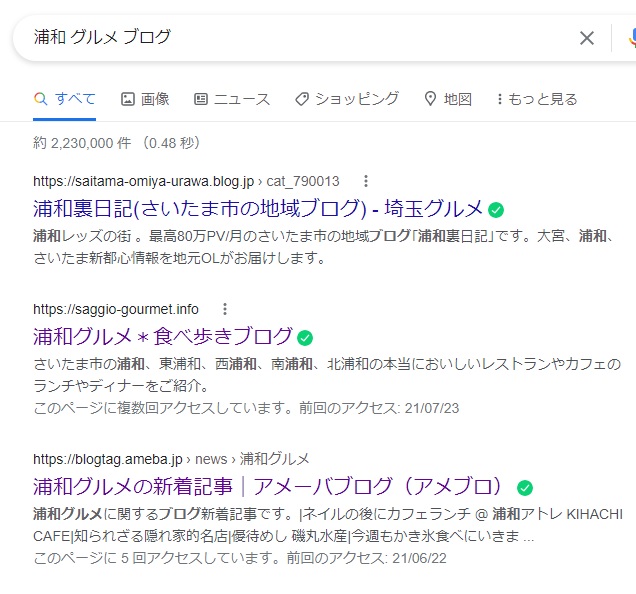Switch to the 地図 tab
This screenshot has height=594, width=636.
click(x=448, y=99)
